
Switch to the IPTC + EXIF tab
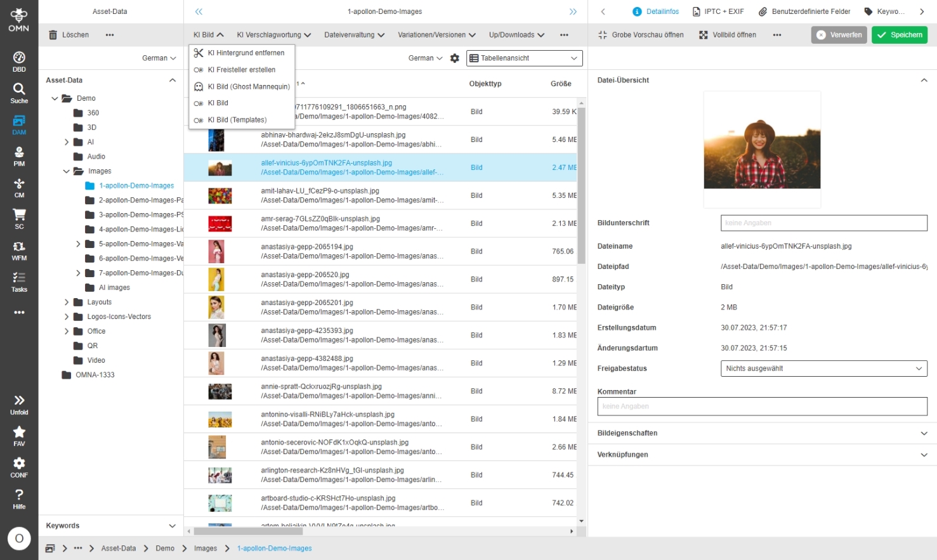tap(718, 11)
